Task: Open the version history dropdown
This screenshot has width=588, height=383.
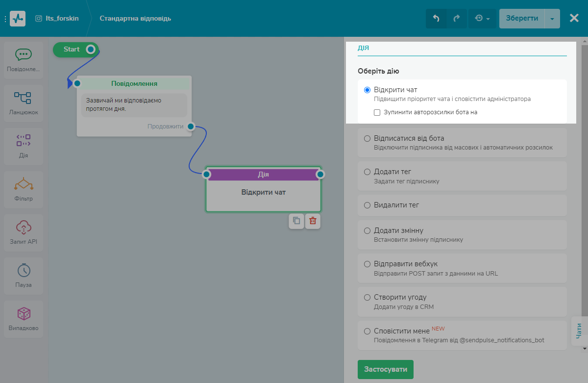Action: point(482,19)
